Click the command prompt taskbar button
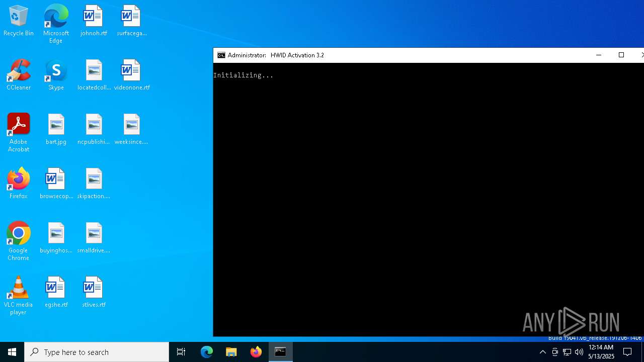Image resolution: width=644 pixels, height=362 pixels. click(x=281, y=352)
